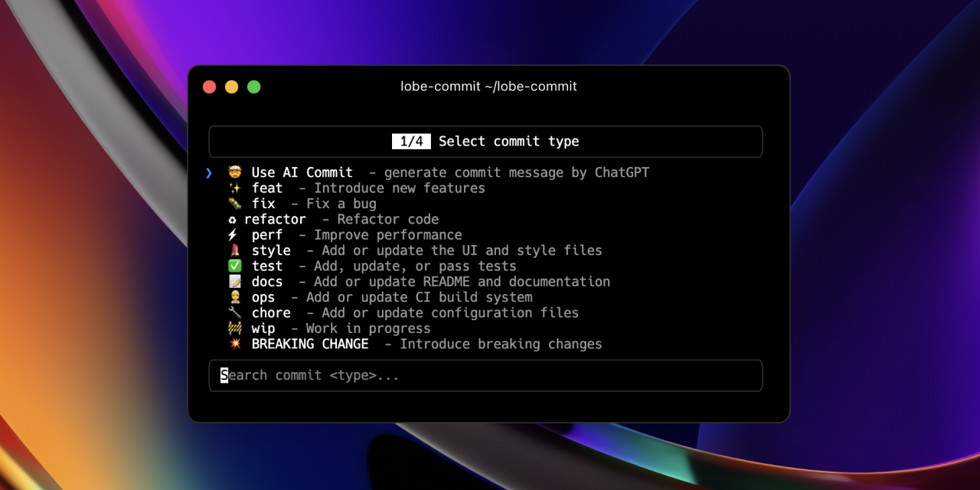This screenshot has height=490, width=980.
Task: Select the style commit type
Action: point(414,250)
